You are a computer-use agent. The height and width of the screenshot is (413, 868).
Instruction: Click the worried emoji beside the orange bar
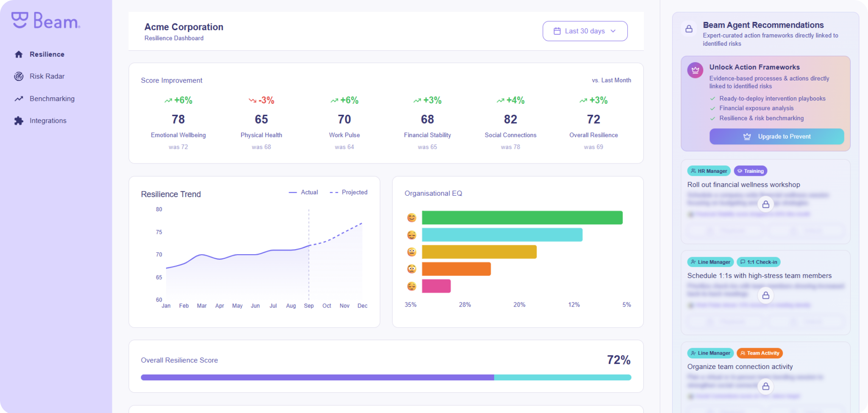tap(412, 269)
